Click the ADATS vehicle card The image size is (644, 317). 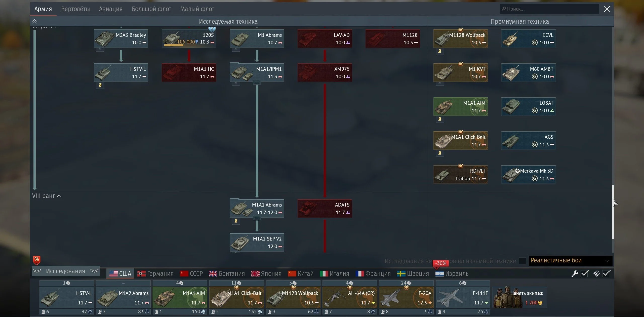[325, 208]
